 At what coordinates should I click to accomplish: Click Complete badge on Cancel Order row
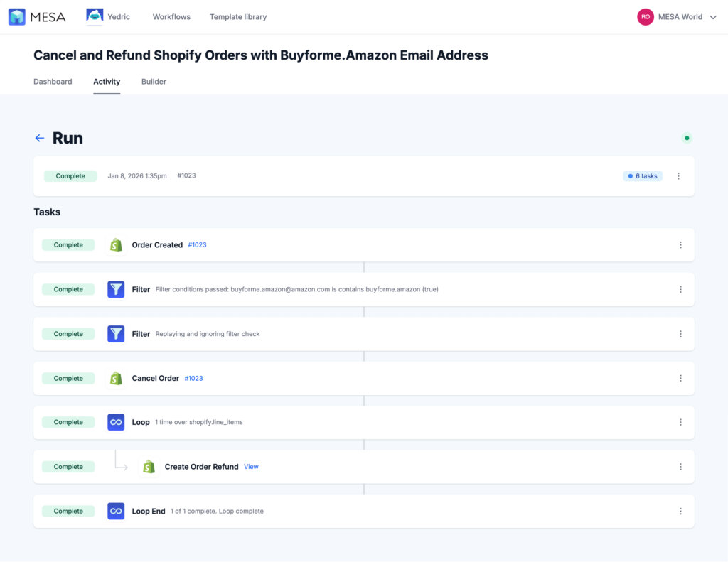[x=68, y=378]
